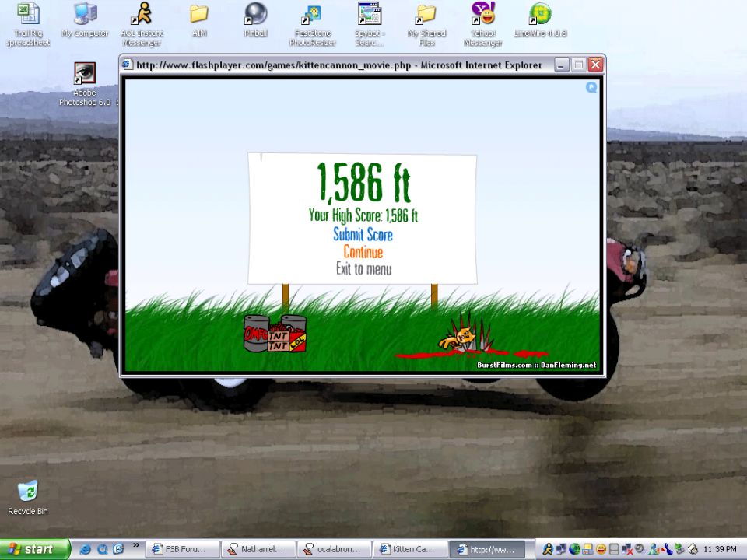The width and height of the screenshot is (747, 560).
Task: Click the green arrow device tray icon
Action: 679,549
